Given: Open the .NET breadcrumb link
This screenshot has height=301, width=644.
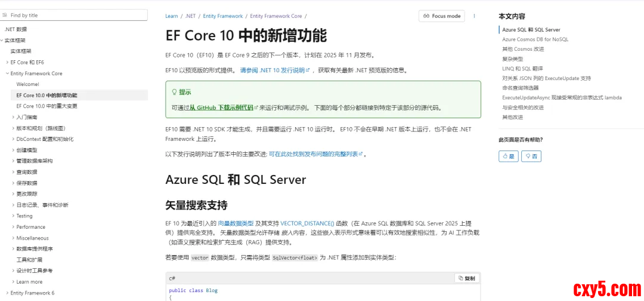Looking at the screenshot, I should (x=190, y=16).
